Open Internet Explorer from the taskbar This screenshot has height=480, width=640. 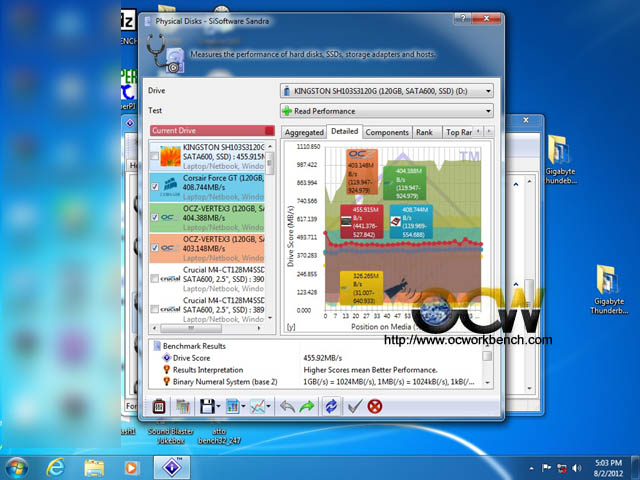point(55,467)
